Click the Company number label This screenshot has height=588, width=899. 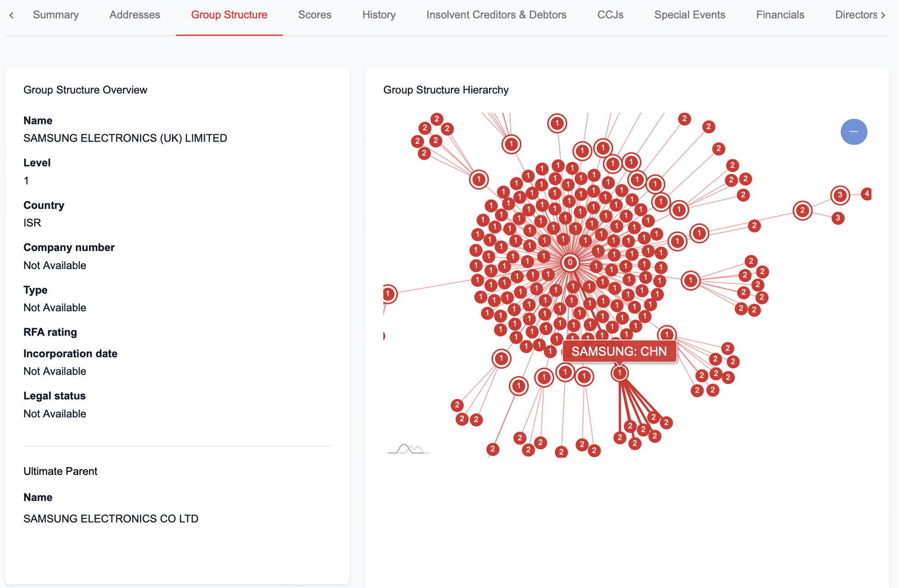[x=69, y=248]
